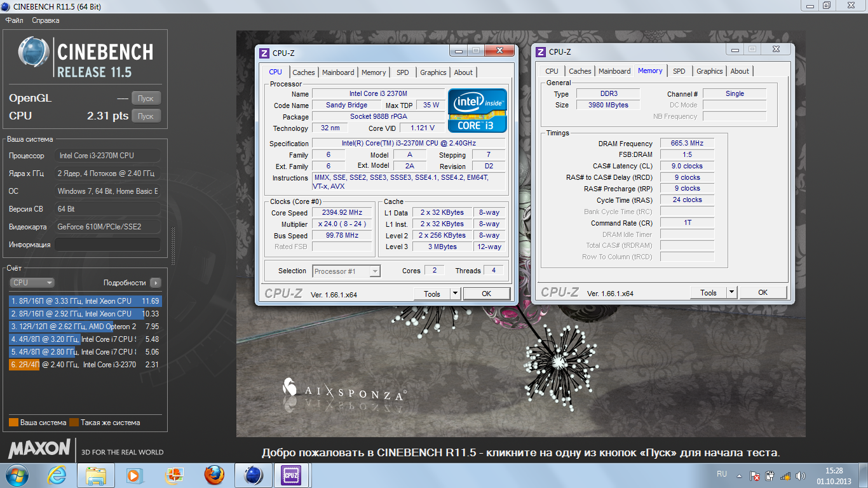
Task: Open Windows Explorer folder icon in taskbar
Action: click(x=96, y=475)
